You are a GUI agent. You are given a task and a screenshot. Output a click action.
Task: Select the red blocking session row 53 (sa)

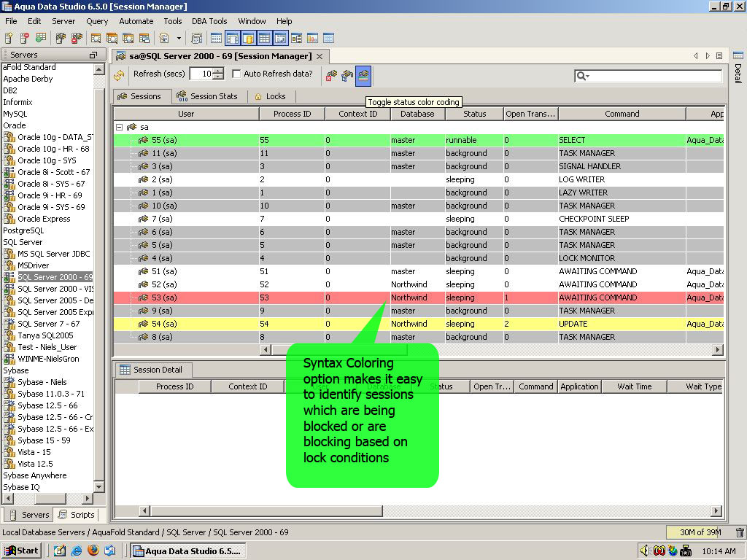click(419, 297)
